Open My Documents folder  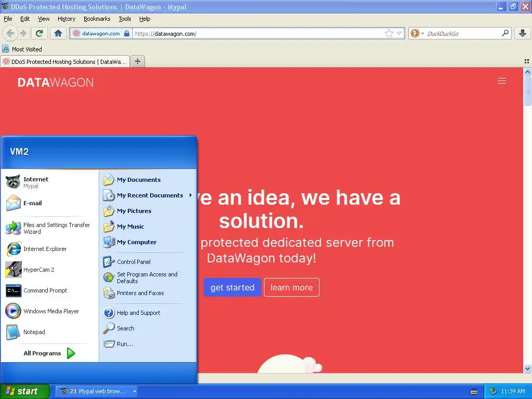[x=148, y=180]
